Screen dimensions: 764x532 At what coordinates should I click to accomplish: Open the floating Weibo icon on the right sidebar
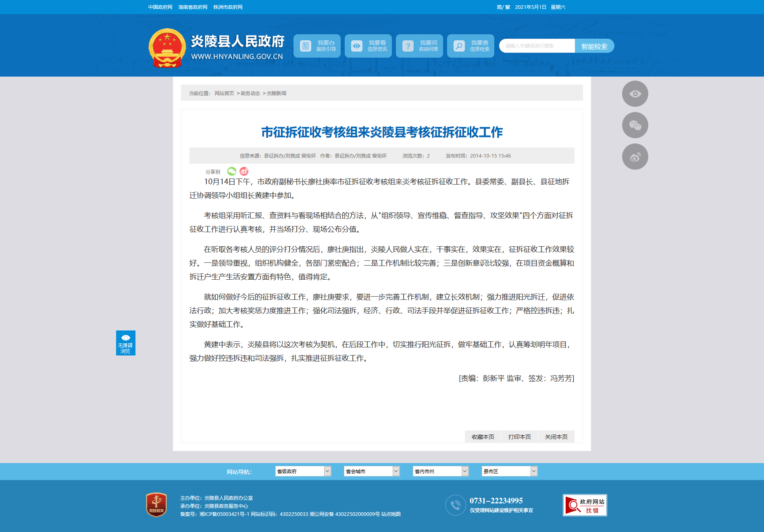[x=635, y=157]
